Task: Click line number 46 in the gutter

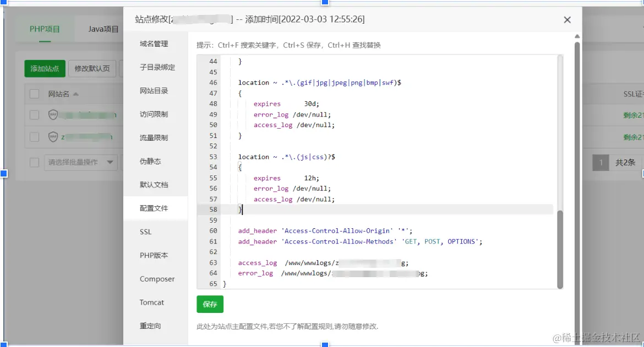Action: tap(213, 82)
